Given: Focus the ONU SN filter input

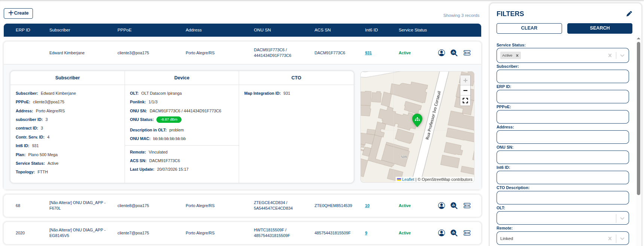Looking at the screenshot, I should [562, 157].
